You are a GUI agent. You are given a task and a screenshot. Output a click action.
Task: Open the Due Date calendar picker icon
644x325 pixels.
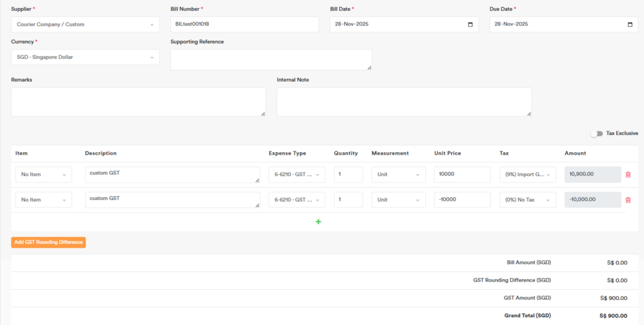[630, 25]
